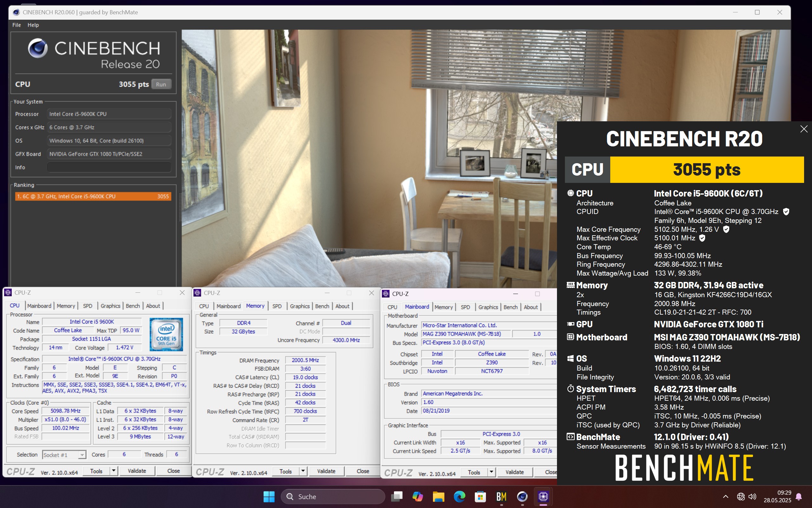Click Validate in the Memory CPU-Z window
This screenshot has width=812, height=508.
pyautogui.click(x=326, y=471)
